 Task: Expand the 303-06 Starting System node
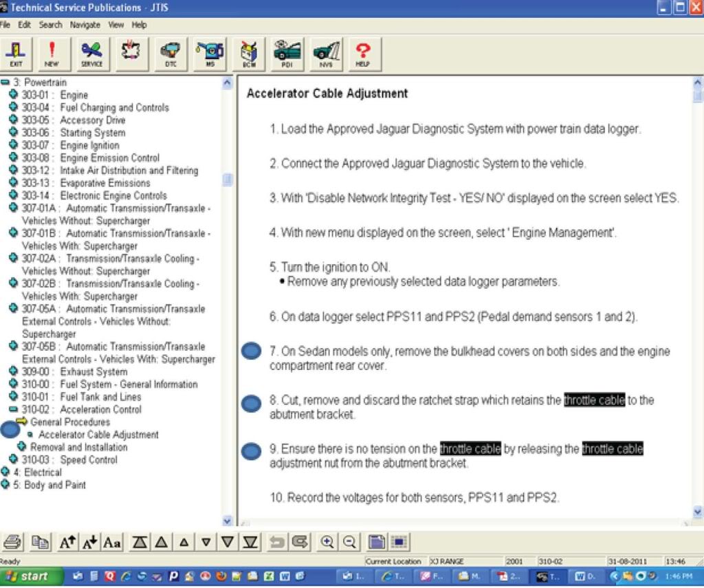(x=14, y=132)
